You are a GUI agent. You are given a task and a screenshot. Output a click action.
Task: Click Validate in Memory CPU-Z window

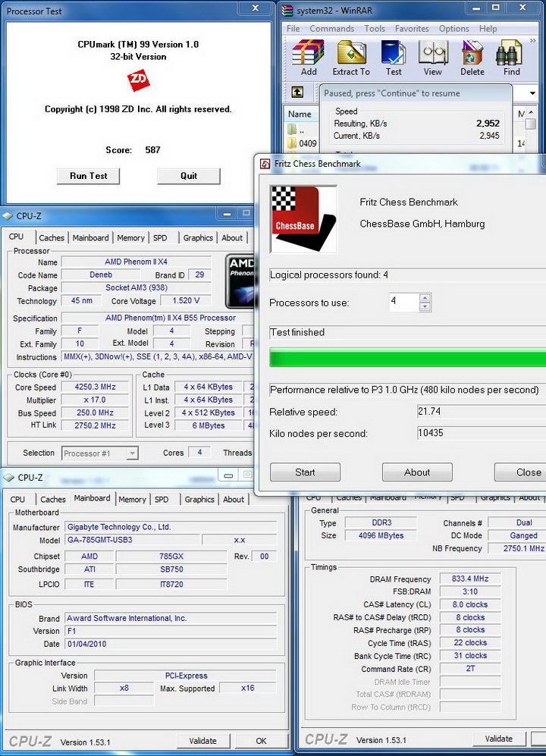click(x=499, y=739)
